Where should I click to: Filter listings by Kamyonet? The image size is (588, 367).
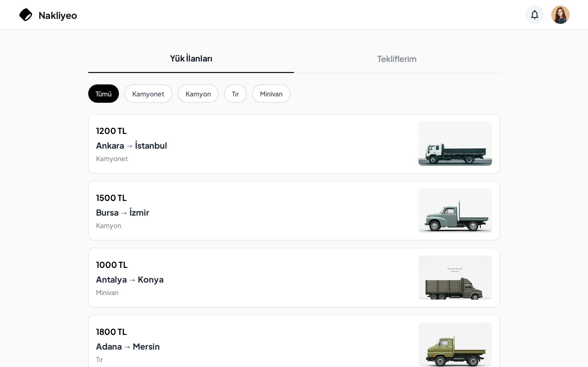pos(148,94)
